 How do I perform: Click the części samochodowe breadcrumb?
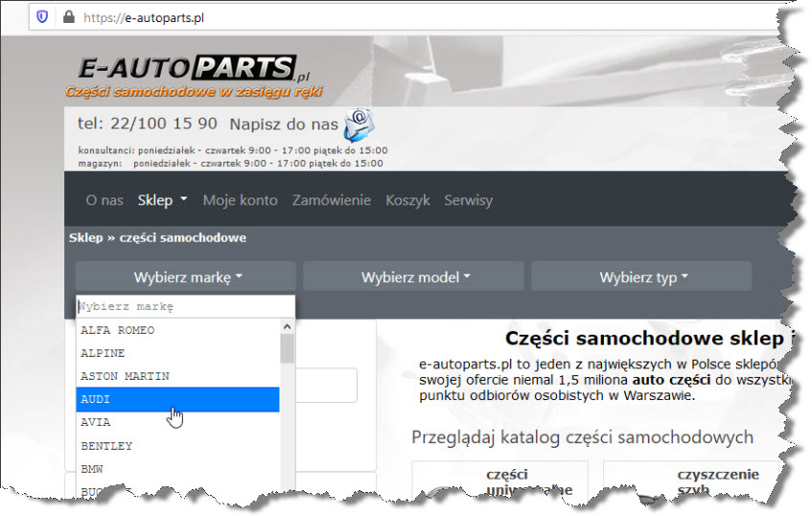pos(183,238)
